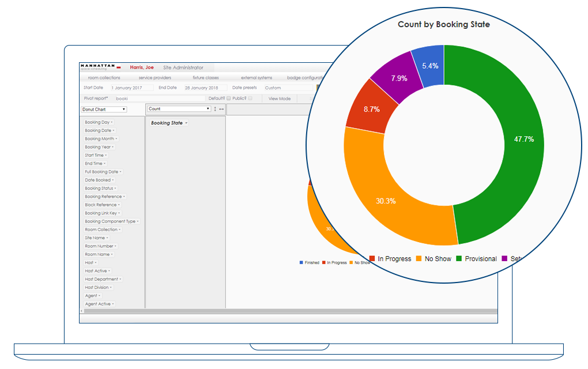Expand the Booking Reference field dropdown
Viewport: 588px width, 369px height.
pyautogui.click(x=124, y=197)
